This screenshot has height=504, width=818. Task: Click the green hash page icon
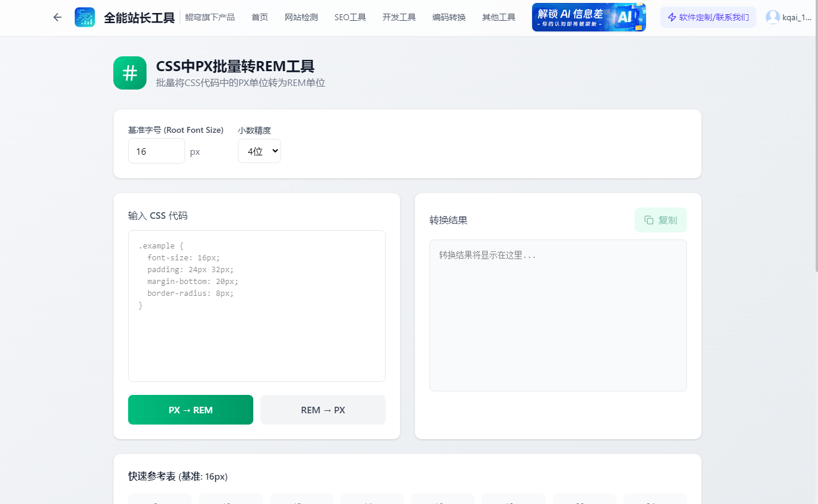pos(129,72)
